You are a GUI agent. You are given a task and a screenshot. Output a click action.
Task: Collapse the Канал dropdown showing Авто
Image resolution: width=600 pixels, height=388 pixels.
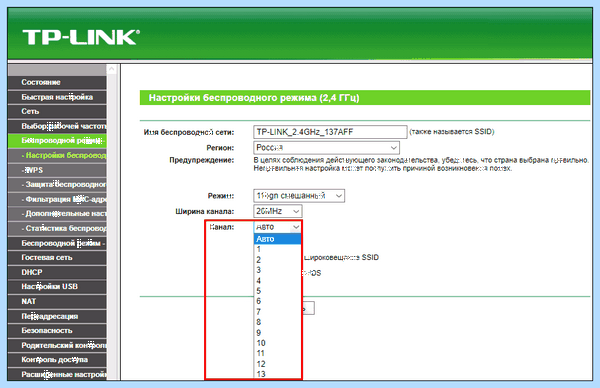point(277,227)
